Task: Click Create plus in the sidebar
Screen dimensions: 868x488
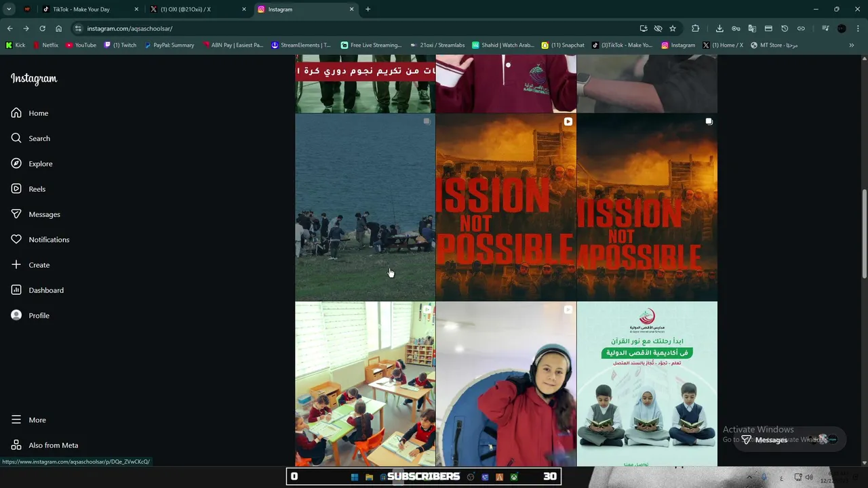Action: click(31, 265)
